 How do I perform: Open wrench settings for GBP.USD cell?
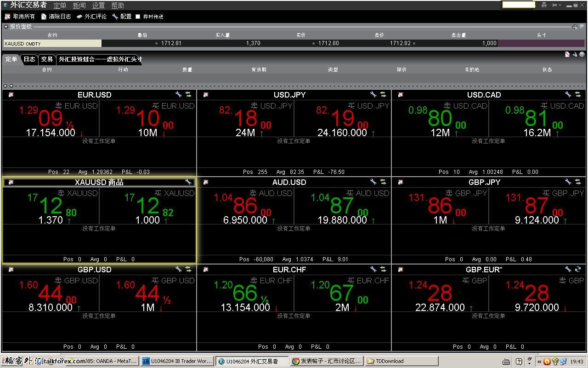pos(178,269)
